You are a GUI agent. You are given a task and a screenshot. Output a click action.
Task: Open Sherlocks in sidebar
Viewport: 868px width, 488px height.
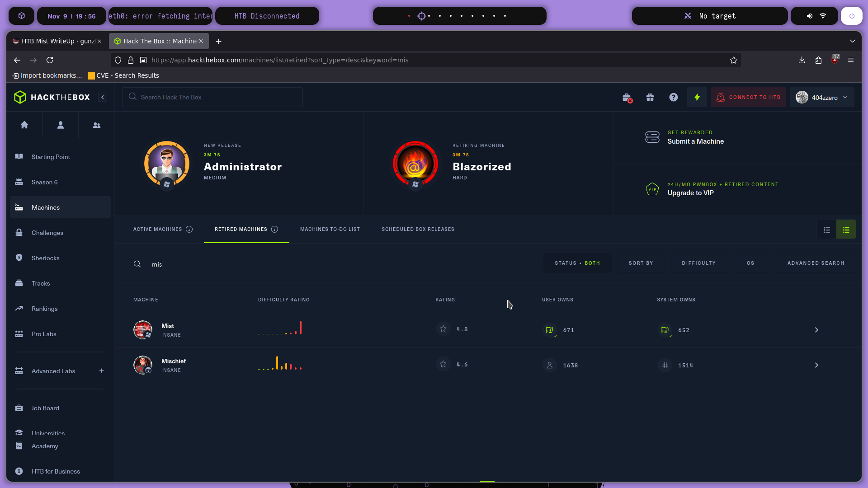point(60,258)
